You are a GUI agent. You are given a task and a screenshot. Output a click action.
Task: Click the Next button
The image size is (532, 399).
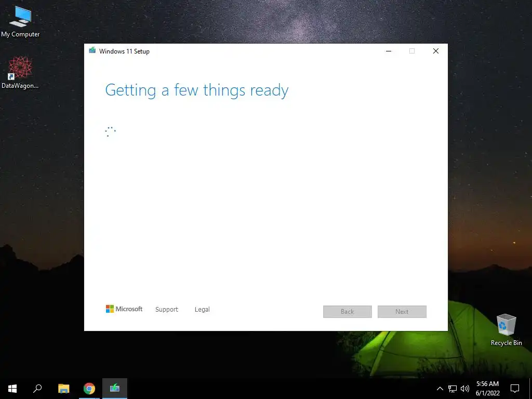tap(402, 312)
